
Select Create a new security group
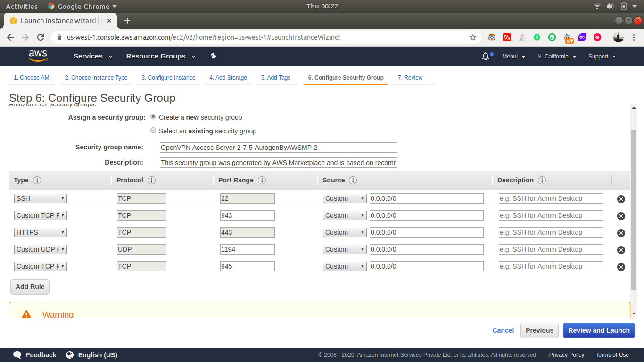coord(153,117)
